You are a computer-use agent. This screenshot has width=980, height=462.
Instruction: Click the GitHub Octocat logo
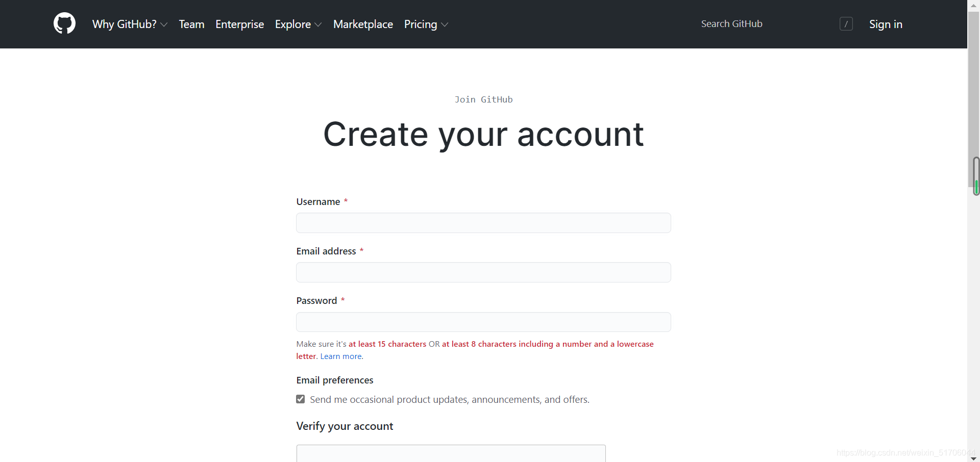point(64,23)
